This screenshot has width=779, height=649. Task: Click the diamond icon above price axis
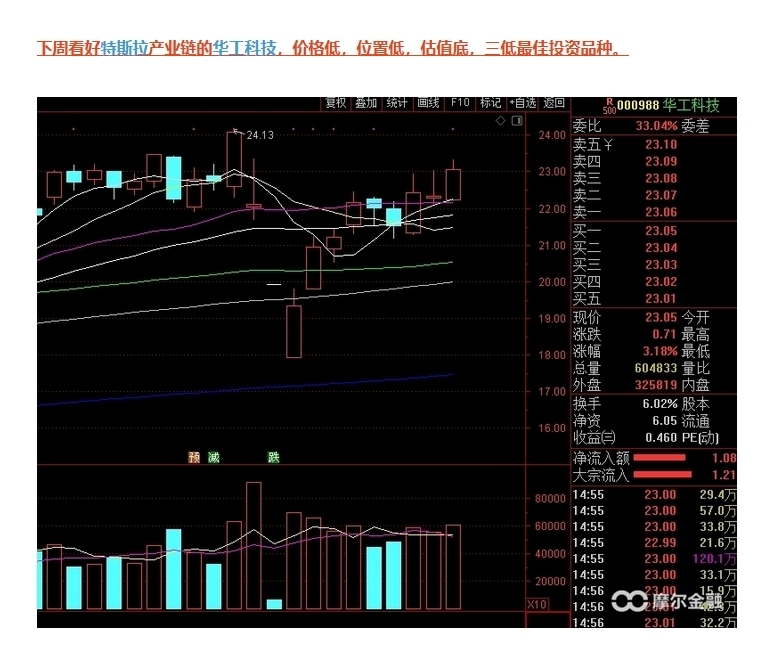501,121
